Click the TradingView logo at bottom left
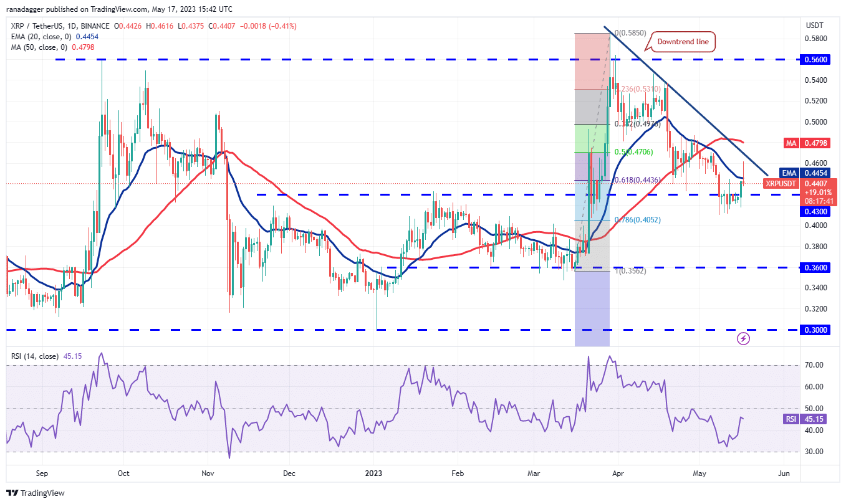This screenshot has height=504, width=846. point(35,493)
